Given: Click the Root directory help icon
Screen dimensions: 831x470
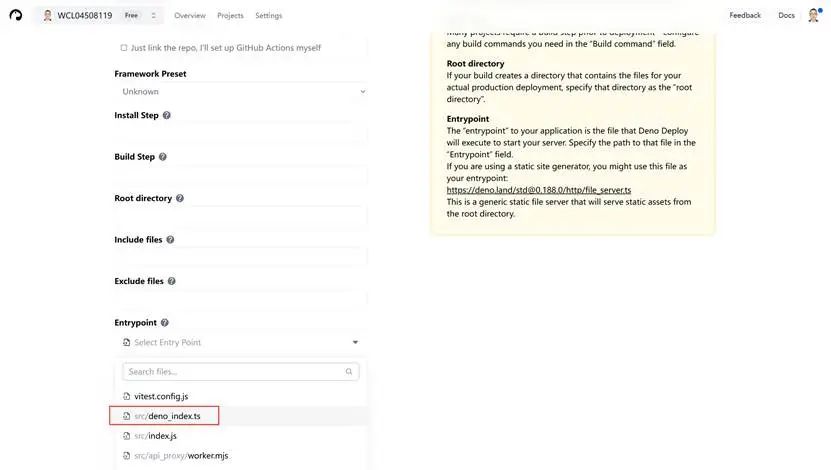Looking at the screenshot, I should [180, 199].
